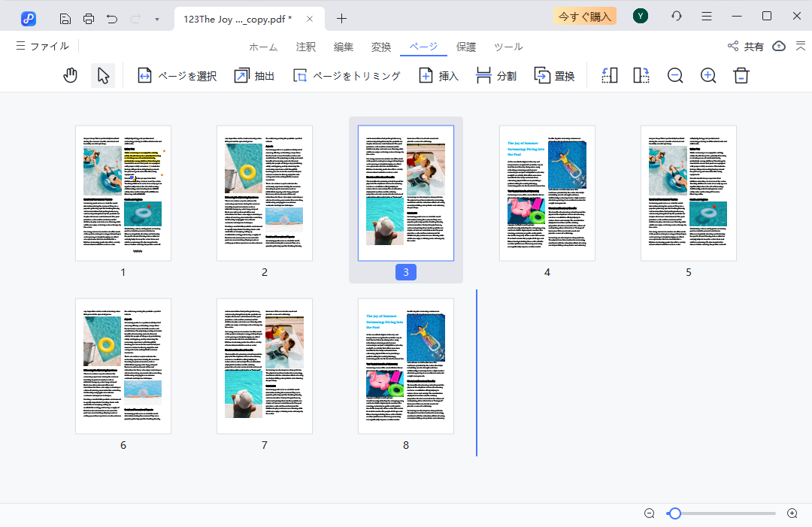Click the support headset icon
The height and width of the screenshot is (527, 812).
(x=677, y=16)
